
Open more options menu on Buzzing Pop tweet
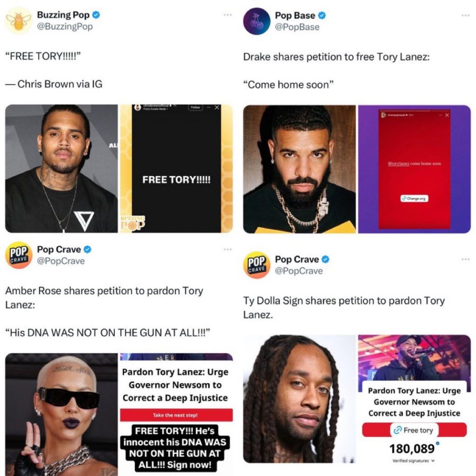click(227, 14)
